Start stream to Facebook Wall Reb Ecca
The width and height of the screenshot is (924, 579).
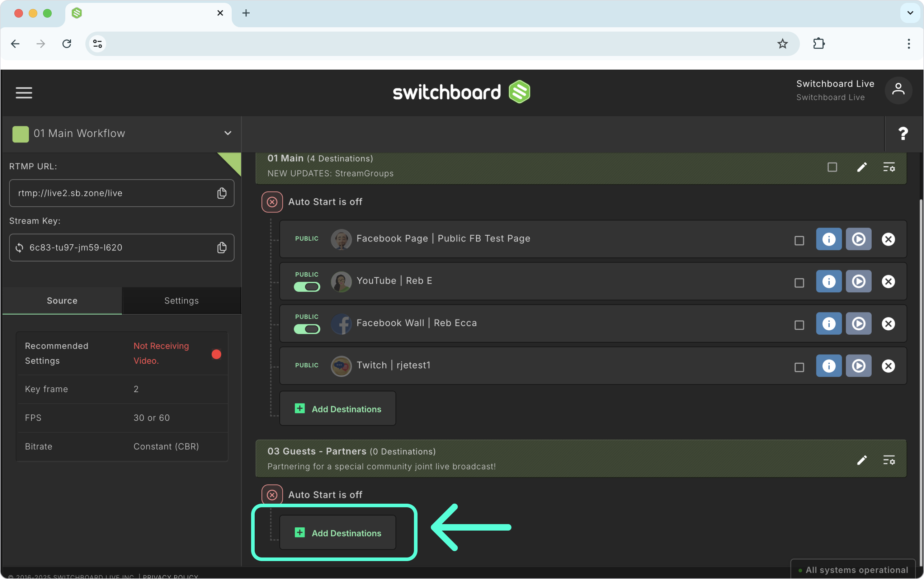(x=859, y=324)
